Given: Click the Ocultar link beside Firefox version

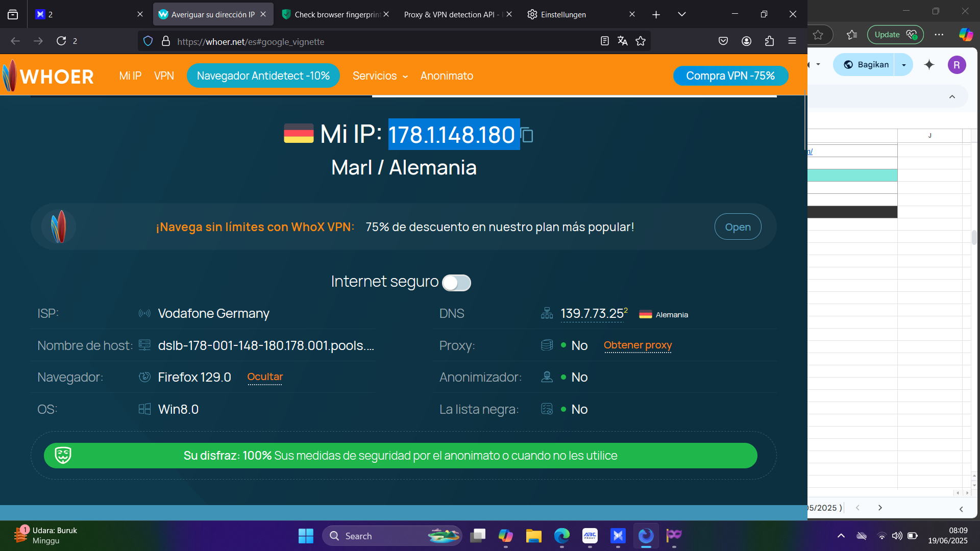Looking at the screenshot, I should 265,377.
